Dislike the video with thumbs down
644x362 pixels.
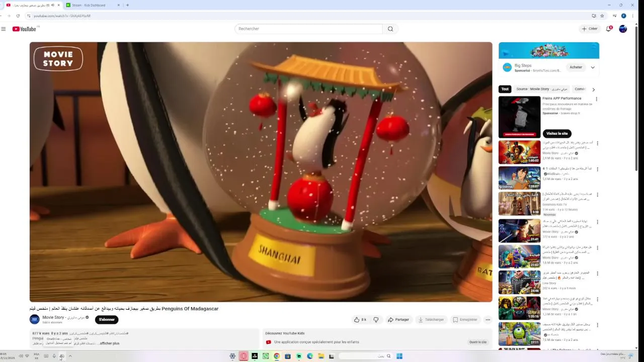[x=376, y=320]
